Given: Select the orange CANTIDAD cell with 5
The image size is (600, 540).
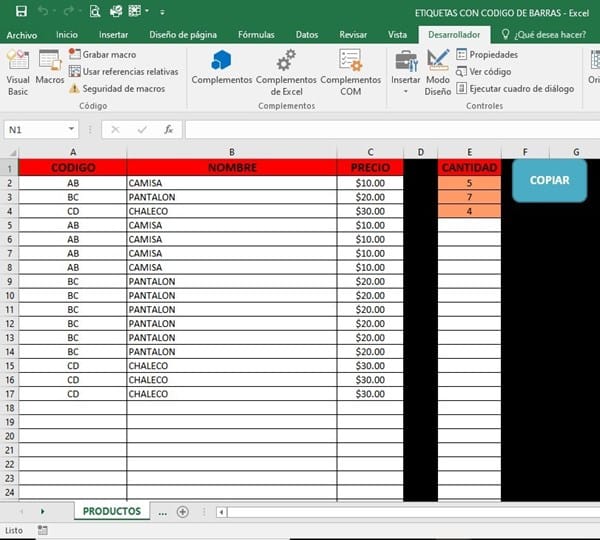Looking at the screenshot, I should tap(469, 183).
